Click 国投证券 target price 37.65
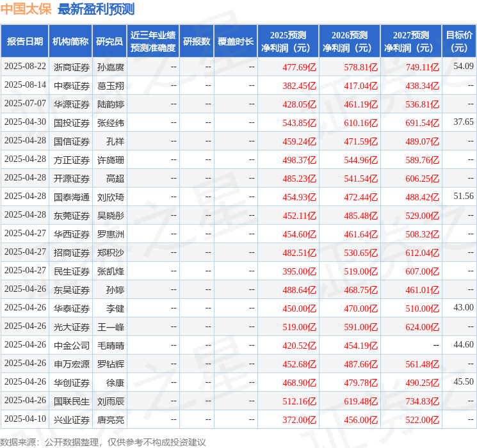This screenshot has height=448, width=477. (x=464, y=122)
